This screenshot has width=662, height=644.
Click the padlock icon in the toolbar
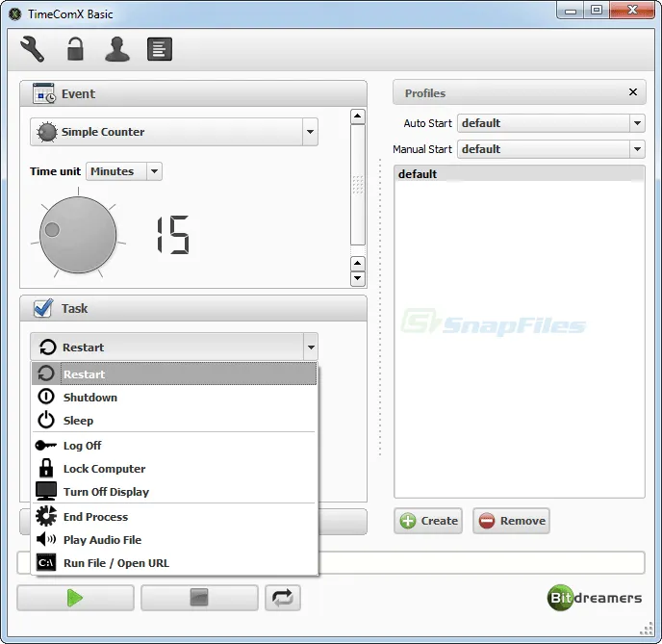[x=75, y=49]
